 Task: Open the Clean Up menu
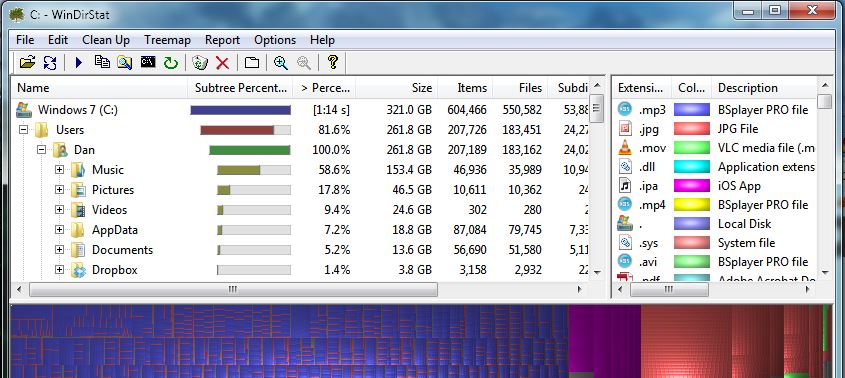click(106, 40)
